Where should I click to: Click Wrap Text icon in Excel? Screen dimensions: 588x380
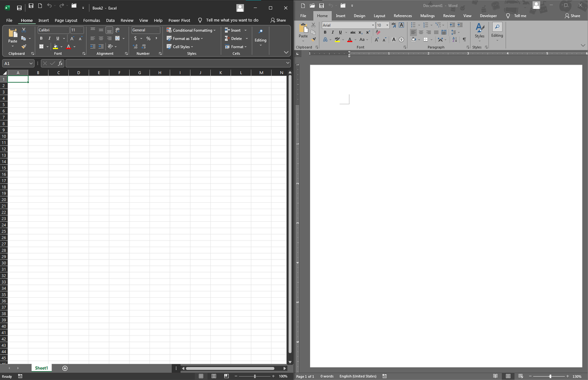coord(118,30)
